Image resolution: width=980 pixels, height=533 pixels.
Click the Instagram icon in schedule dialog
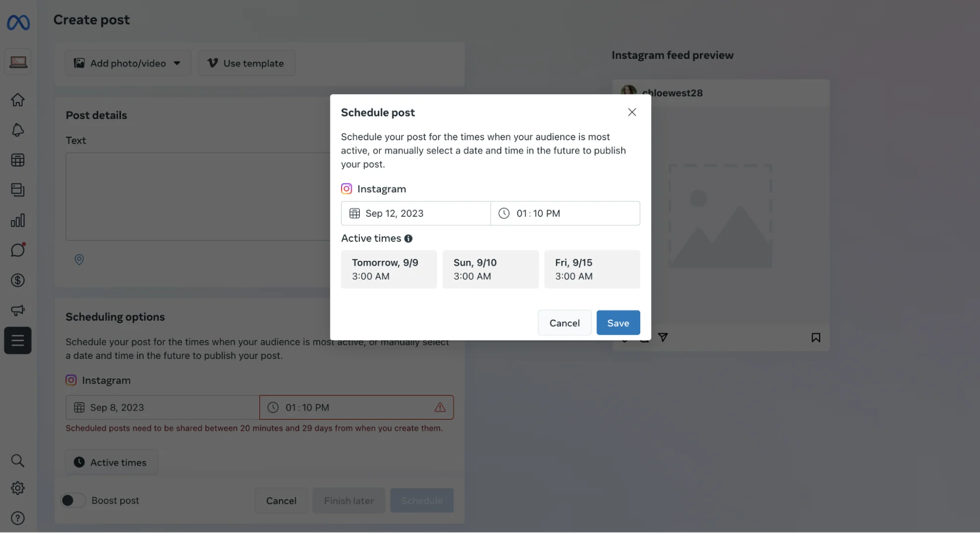346,188
